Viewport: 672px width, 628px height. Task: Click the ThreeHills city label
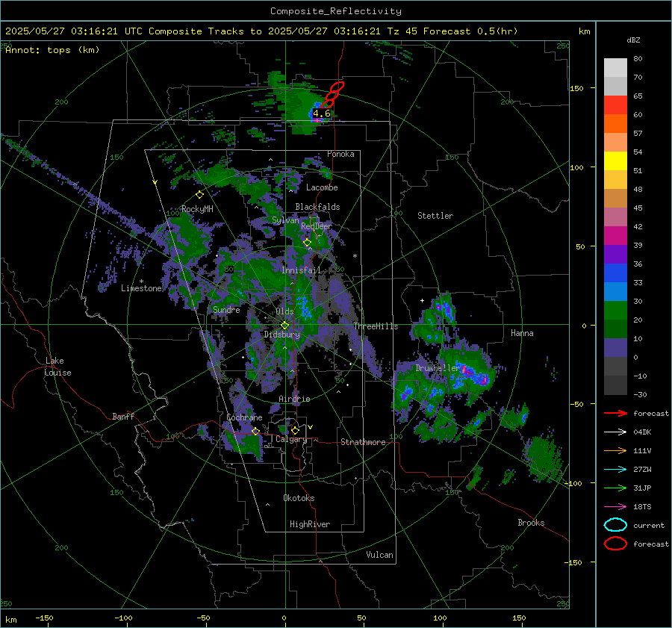[x=376, y=326]
